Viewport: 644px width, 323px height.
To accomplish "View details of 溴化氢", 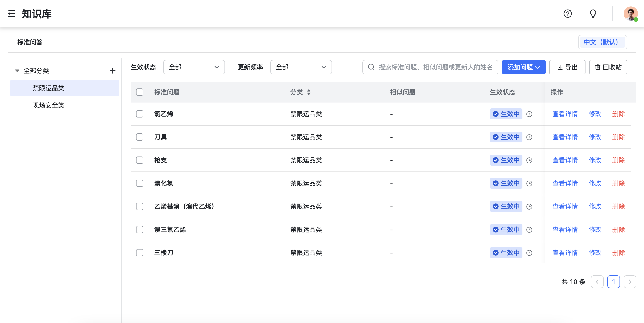I will click(565, 184).
